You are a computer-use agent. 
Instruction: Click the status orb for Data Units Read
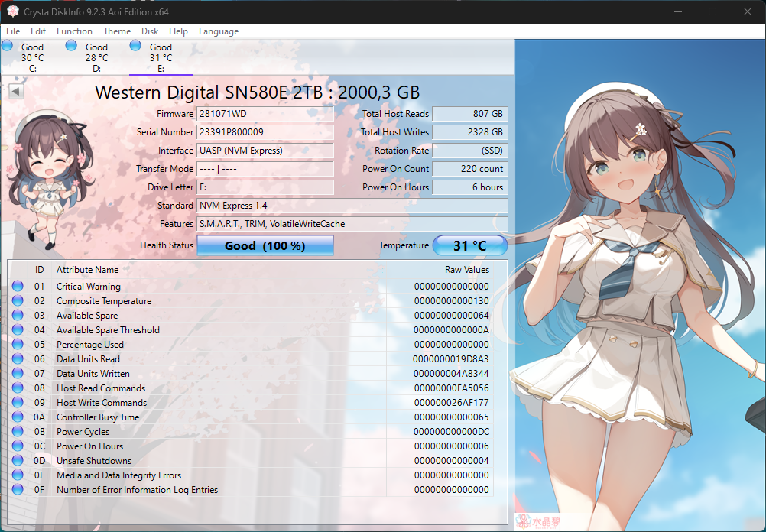coord(18,359)
